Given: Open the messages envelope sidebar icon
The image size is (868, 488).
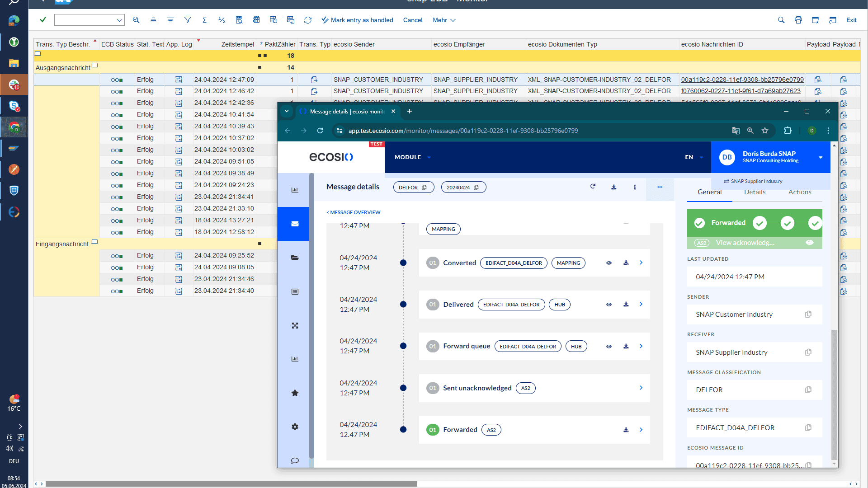Looking at the screenshot, I should point(295,224).
